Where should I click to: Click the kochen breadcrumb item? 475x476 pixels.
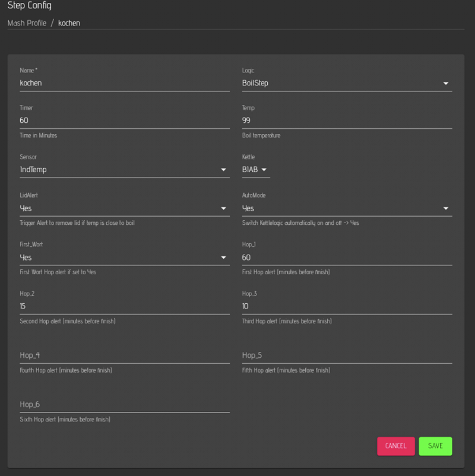click(x=69, y=23)
